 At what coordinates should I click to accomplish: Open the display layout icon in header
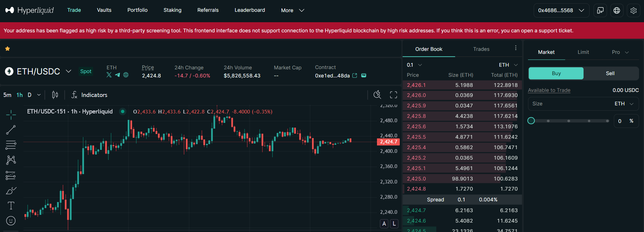pyautogui.click(x=600, y=10)
